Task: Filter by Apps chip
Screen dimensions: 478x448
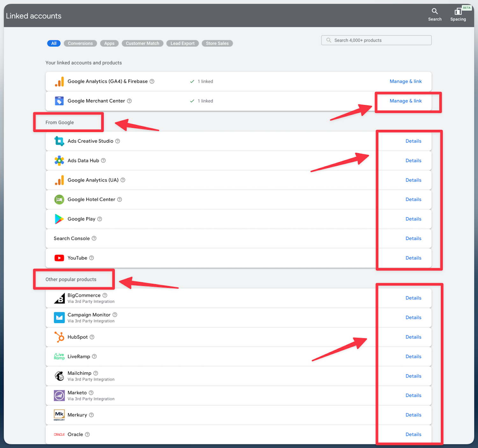Action: pyautogui.click(x=109, y=44)
